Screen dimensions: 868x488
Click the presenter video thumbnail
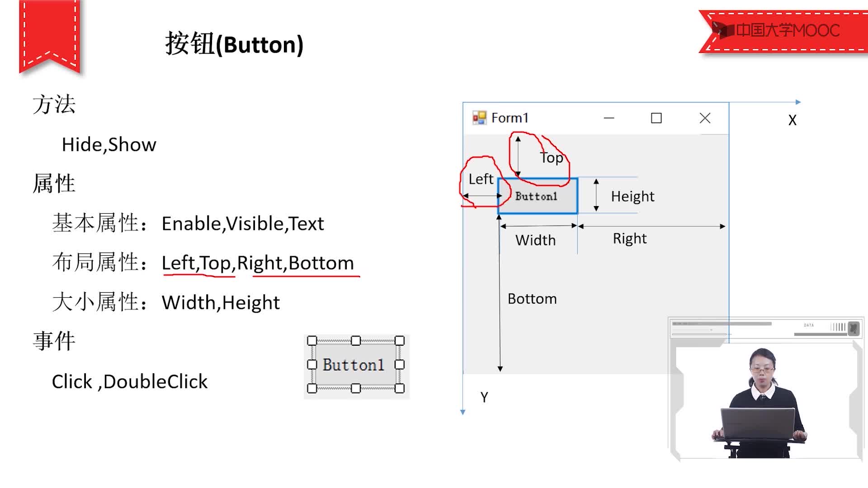[766, 389]
